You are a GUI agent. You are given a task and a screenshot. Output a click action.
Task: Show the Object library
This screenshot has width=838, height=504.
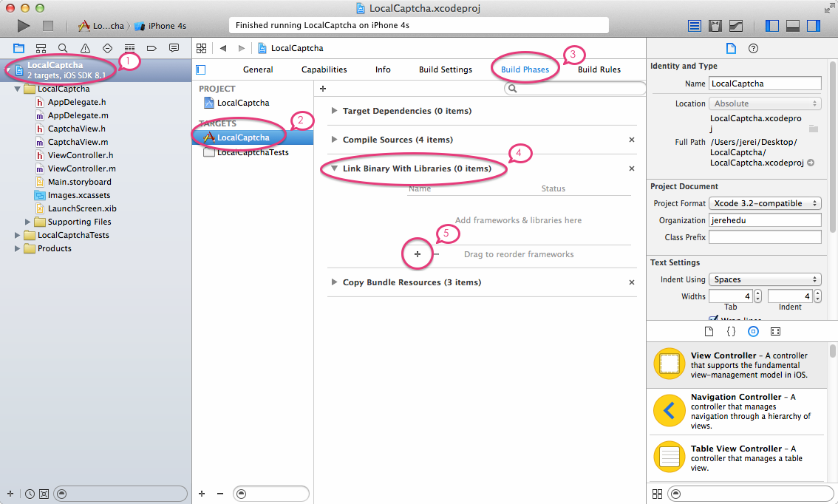tap(753, 331)
